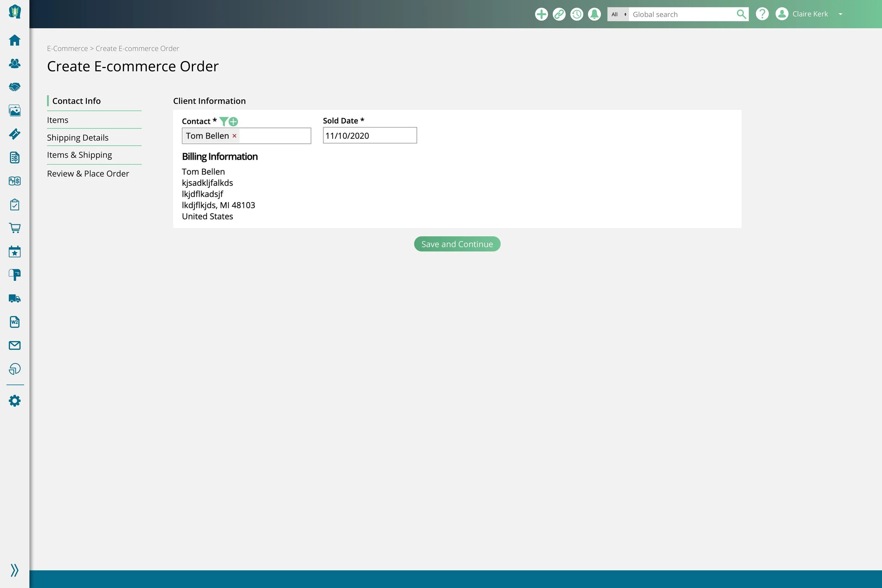Open the recent history clock icon
Image resolution: width=882 pixels, height=588 pixels.
pyautogui.click(x=576, y=14)
